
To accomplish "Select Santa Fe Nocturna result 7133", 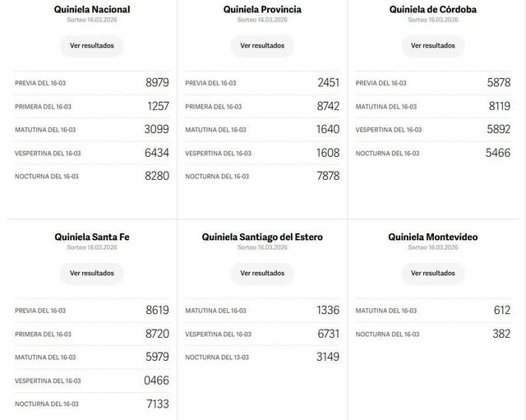I will click(x=156, y=404).
